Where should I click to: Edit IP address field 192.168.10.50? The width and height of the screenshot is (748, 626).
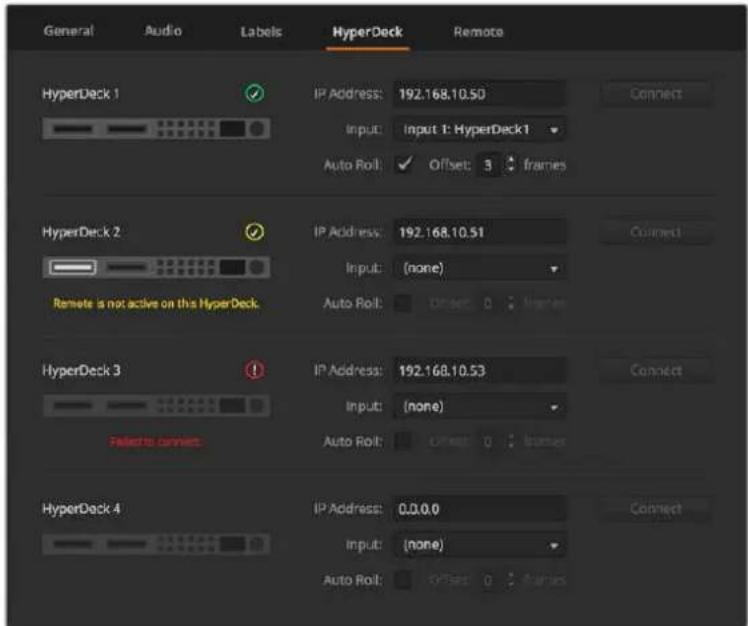click(x=479, y=94)
